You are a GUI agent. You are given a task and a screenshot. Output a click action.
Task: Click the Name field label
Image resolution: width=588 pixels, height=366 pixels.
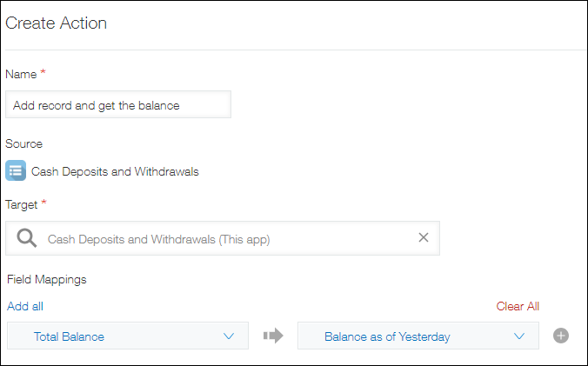coord(21,74)
